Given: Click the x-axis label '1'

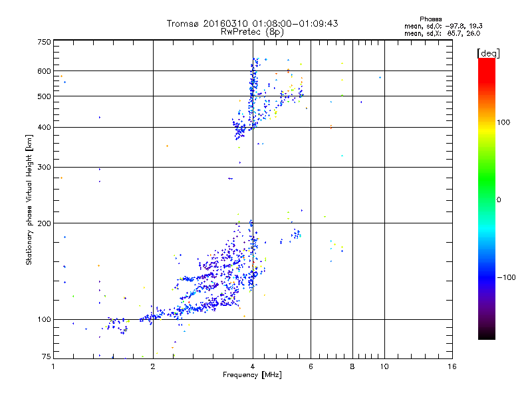Looking at the screenshot, I should (53, 366).
